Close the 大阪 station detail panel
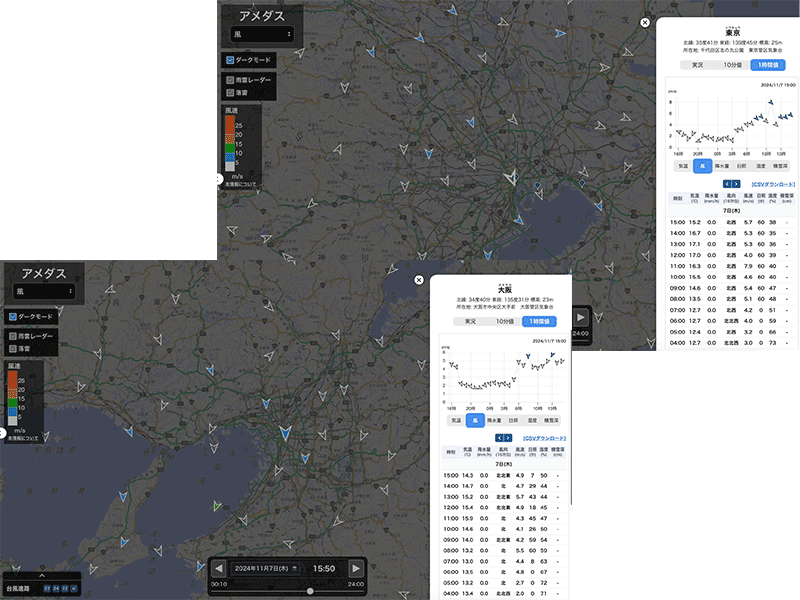The width and height of the screenshot is (800, 600). click(419, 280)
